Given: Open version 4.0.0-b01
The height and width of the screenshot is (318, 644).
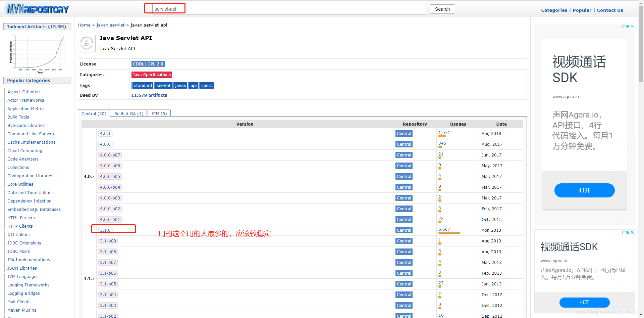Looking at the screenshot, I should 110,220.
